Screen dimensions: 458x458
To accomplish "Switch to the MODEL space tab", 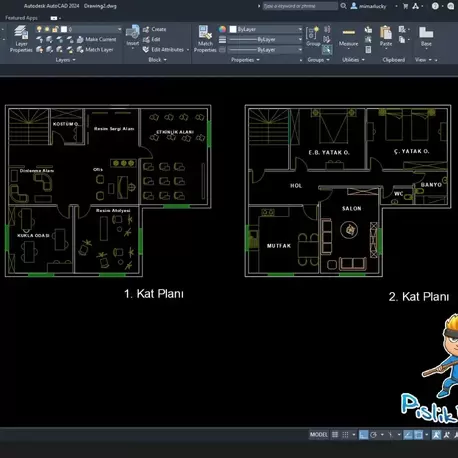I will click(319, 435).
